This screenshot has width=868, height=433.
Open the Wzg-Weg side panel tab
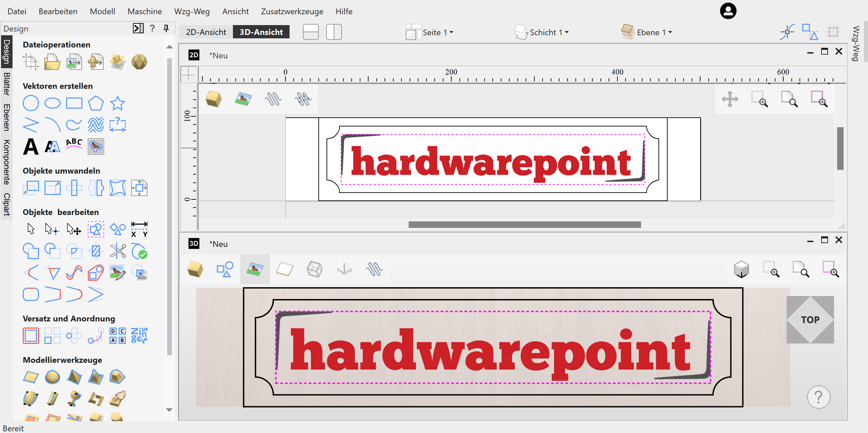point(856,43)
